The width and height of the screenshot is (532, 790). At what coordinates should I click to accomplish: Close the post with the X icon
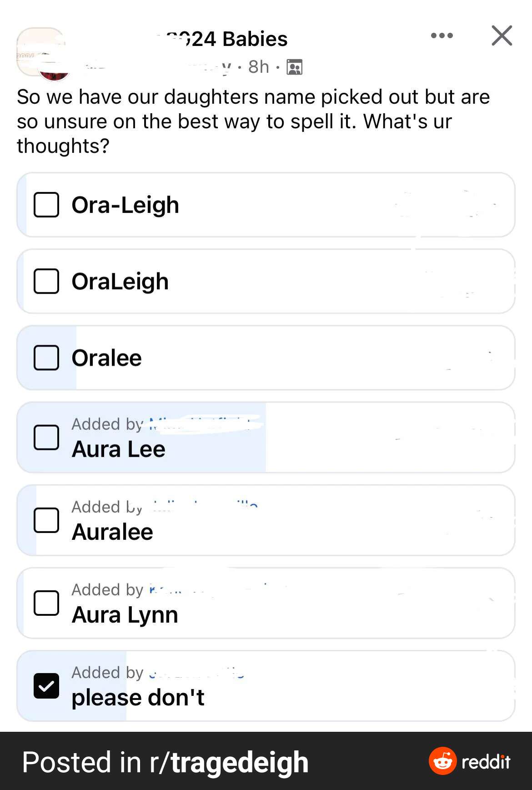click(x=502, y=35)
